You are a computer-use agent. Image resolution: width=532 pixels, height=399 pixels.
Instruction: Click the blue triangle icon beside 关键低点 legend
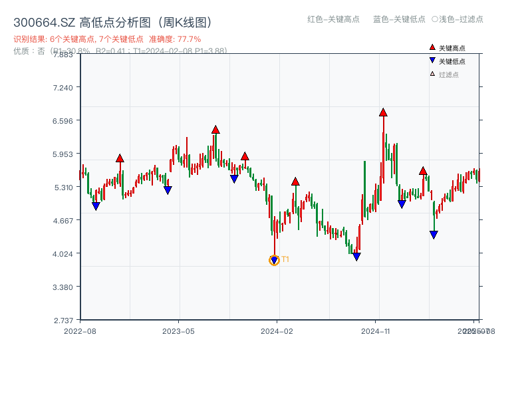(432, 61)
